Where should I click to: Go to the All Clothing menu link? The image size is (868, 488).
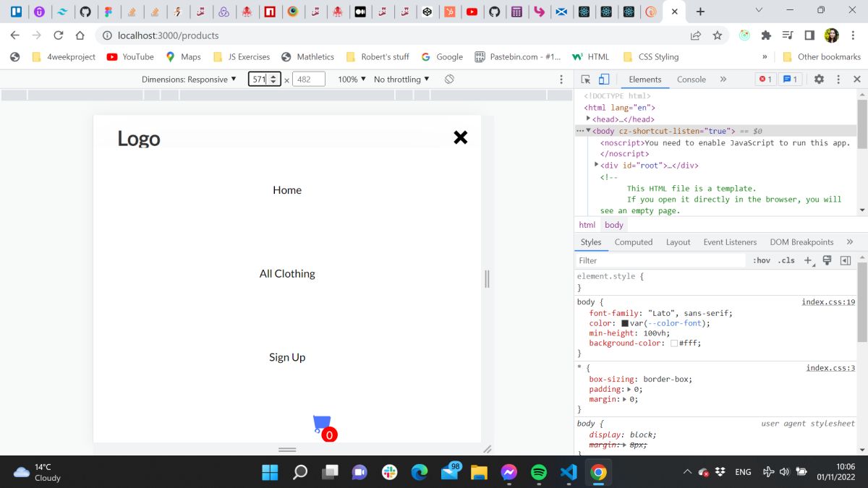coord(287,274)
